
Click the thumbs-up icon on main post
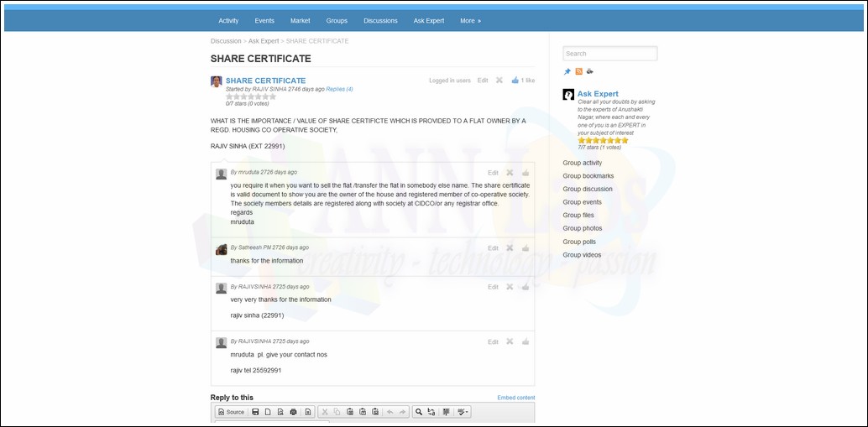pyautogui.click(x=515, y=81)
